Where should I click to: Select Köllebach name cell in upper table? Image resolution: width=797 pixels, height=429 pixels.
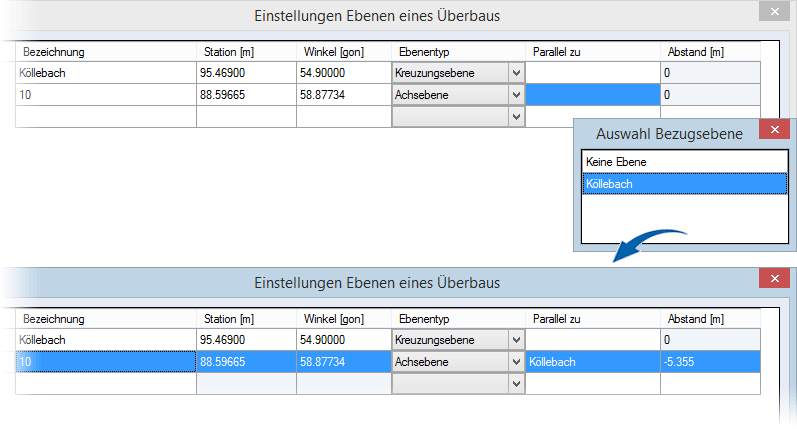106,73
